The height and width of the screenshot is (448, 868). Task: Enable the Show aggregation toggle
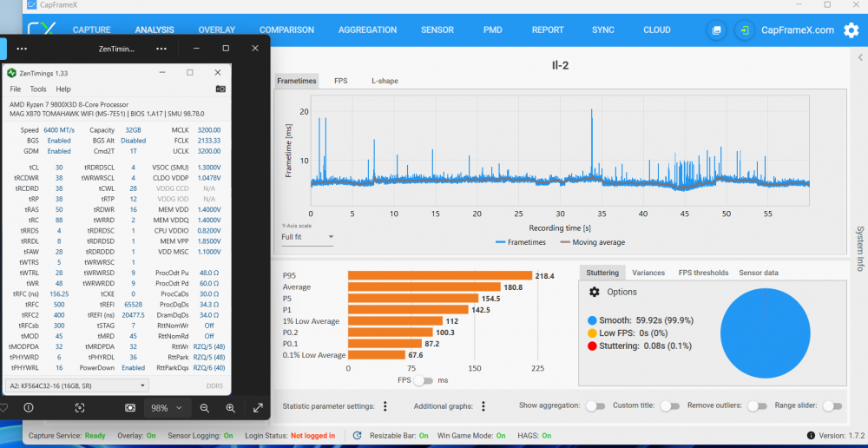pyautogui.click(x=595, y=406)
